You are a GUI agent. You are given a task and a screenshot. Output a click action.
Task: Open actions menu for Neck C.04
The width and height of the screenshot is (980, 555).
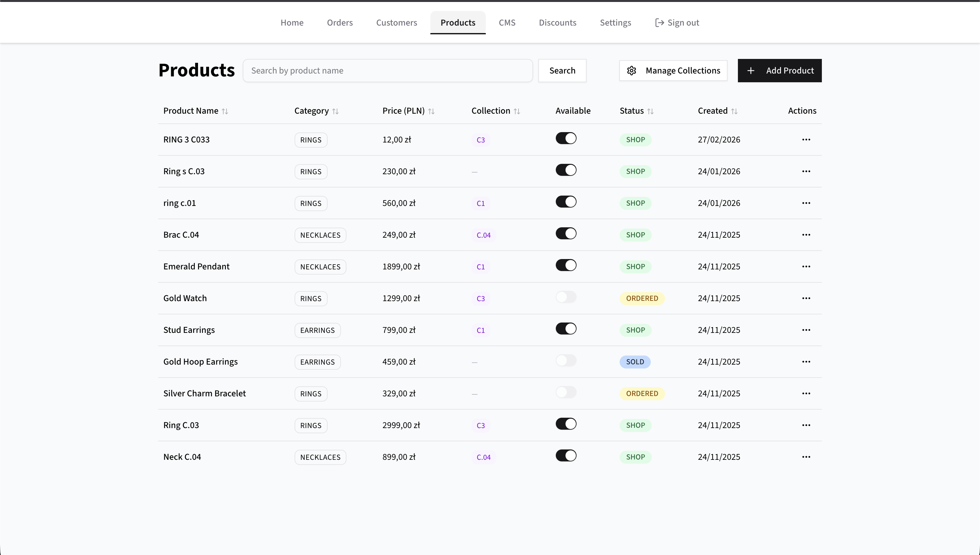[x=806, y=457]
